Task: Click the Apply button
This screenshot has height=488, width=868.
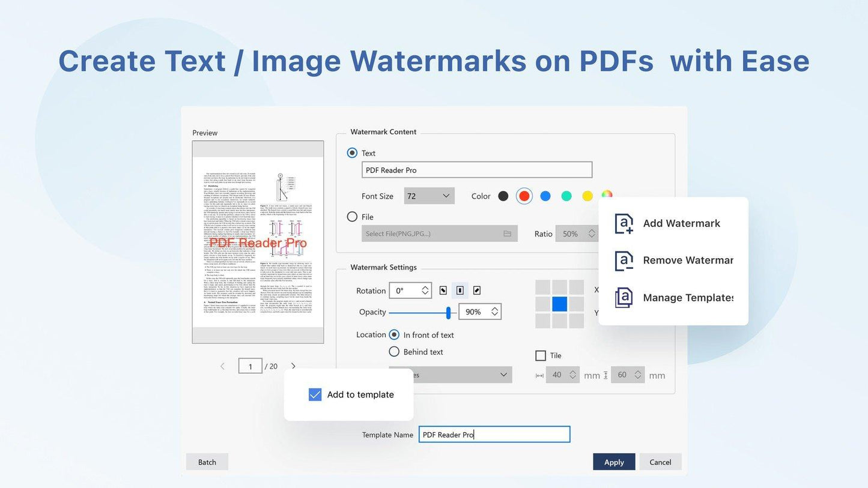Action: (613, 462)
